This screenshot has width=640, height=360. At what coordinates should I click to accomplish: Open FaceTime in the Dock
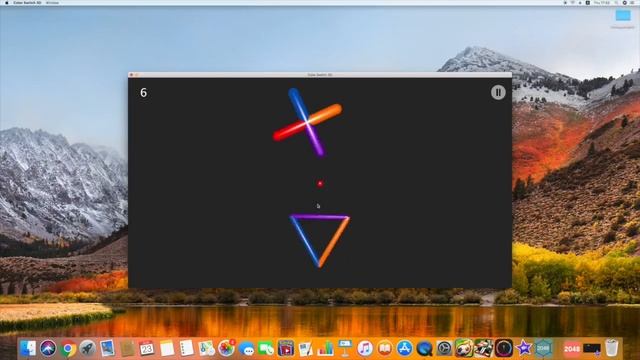(266, 349)
